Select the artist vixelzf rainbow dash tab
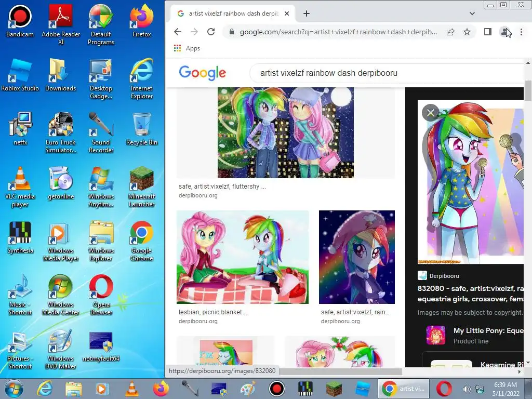Image resolution: width=532 pixels, height=399 pixels. (233, 14)
